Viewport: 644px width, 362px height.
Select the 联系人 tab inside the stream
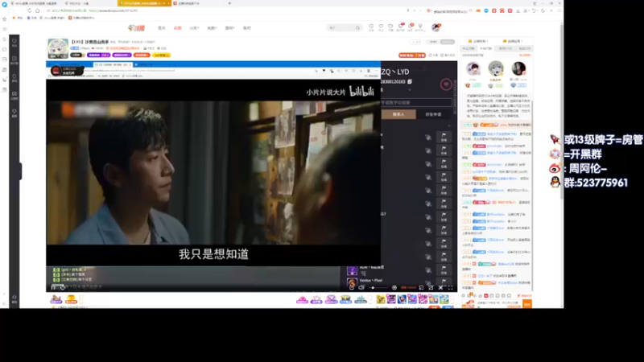pos(398,114)
